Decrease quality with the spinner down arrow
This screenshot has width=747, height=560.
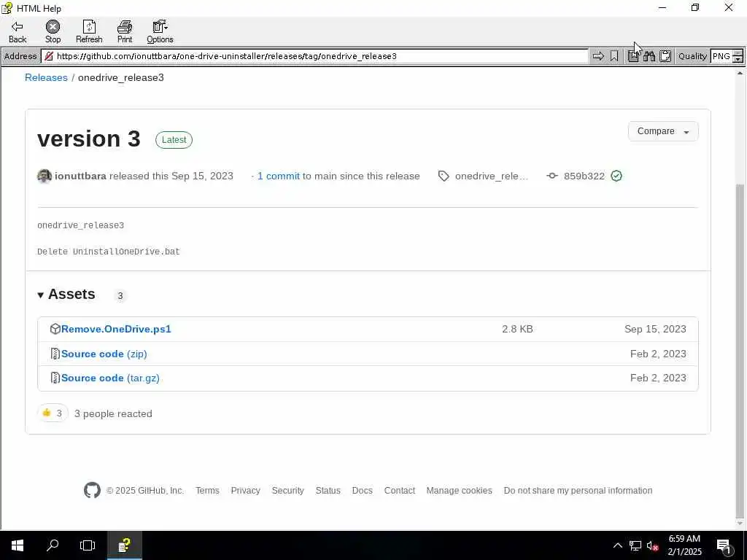(738, 60)
